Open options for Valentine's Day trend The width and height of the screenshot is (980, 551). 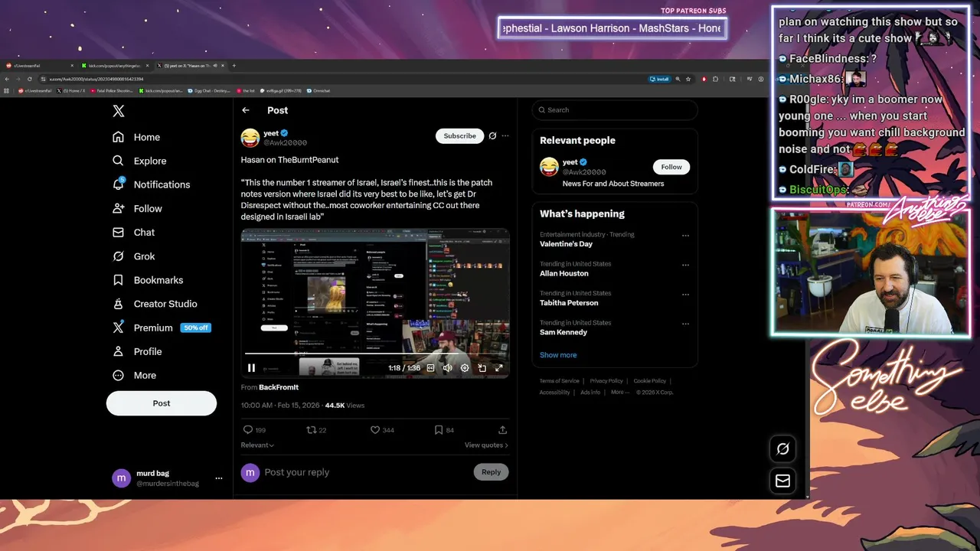685,236
